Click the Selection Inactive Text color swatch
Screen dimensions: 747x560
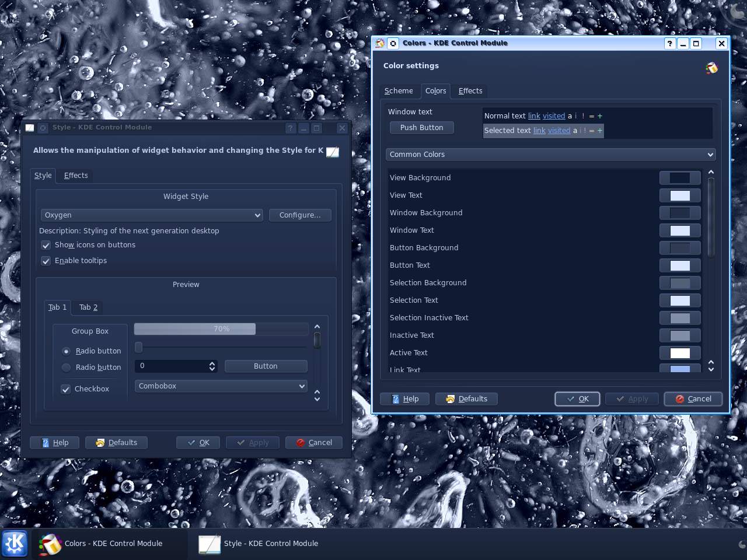(680, 318)
